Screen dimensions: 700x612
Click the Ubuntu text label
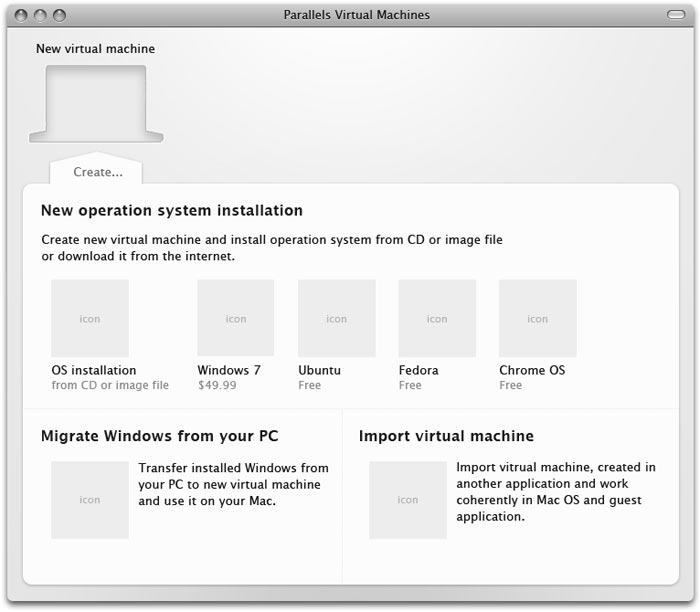coord(319,370)
